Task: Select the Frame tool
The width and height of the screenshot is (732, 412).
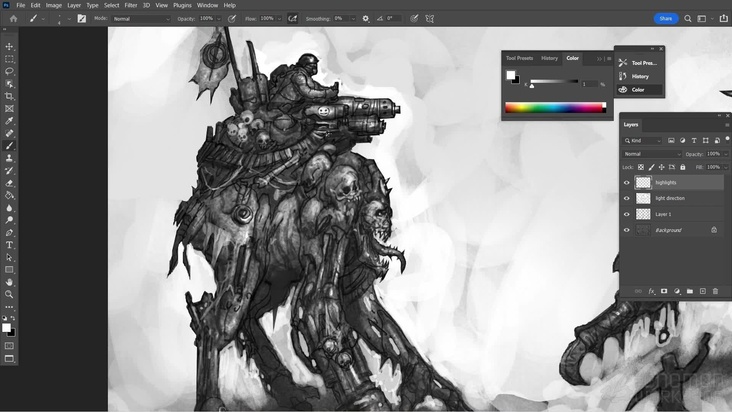Action: coord(9,109)
